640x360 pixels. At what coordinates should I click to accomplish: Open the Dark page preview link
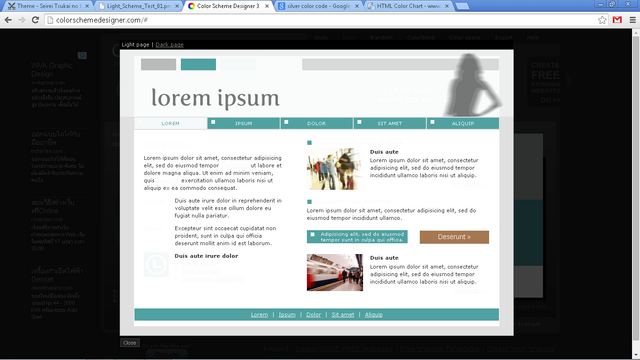[x=169, y=44]
